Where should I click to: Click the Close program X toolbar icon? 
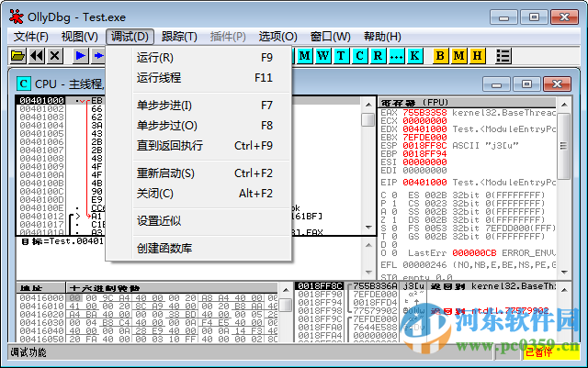tap(55, 56)
